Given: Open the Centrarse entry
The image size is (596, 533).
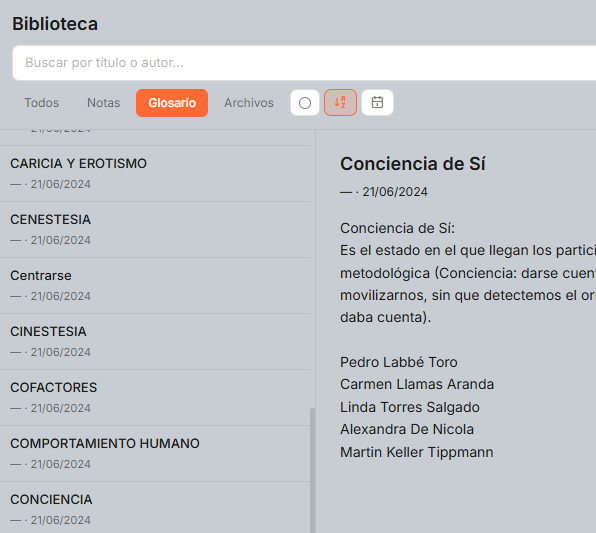Looking at the screenshot, I should [155, 286].
